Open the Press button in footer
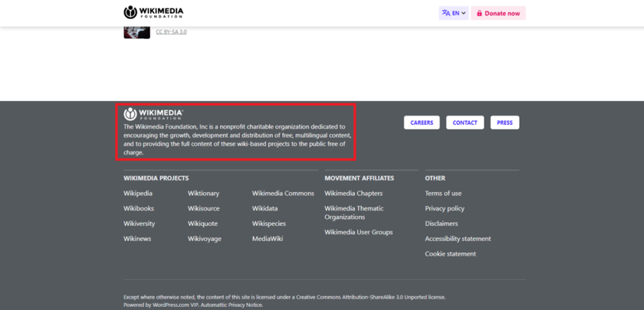Screen dimensions: 644x310 [504, 122]
